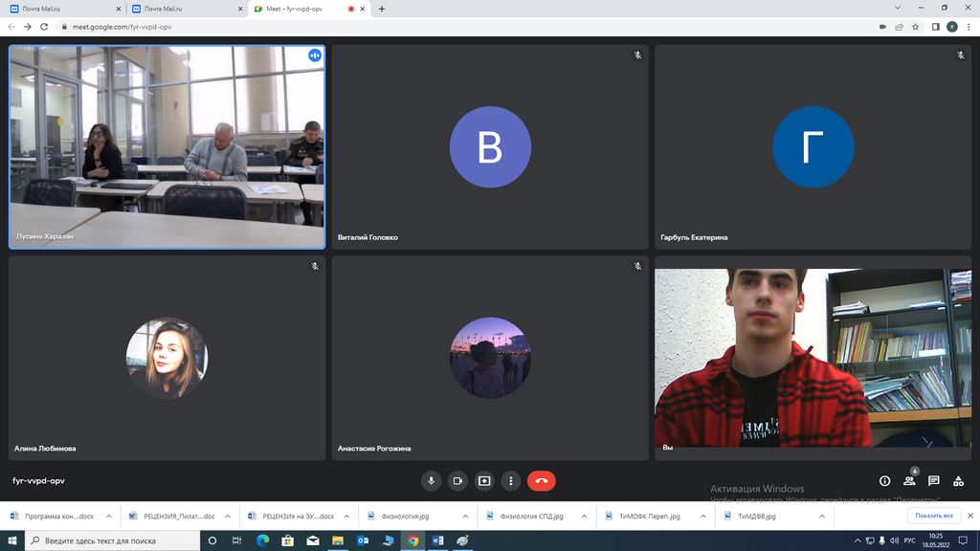Open a new browser tab
The height and width of the screenshot is (551, 980).
coord(382,9)
